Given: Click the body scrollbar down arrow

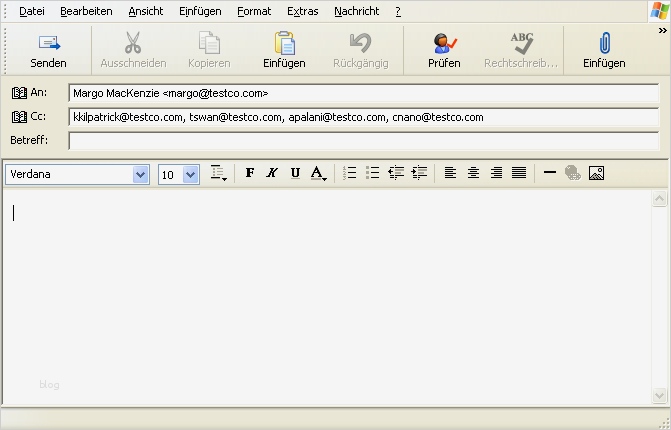Looking at the screenshot, I should click(659, 395).
